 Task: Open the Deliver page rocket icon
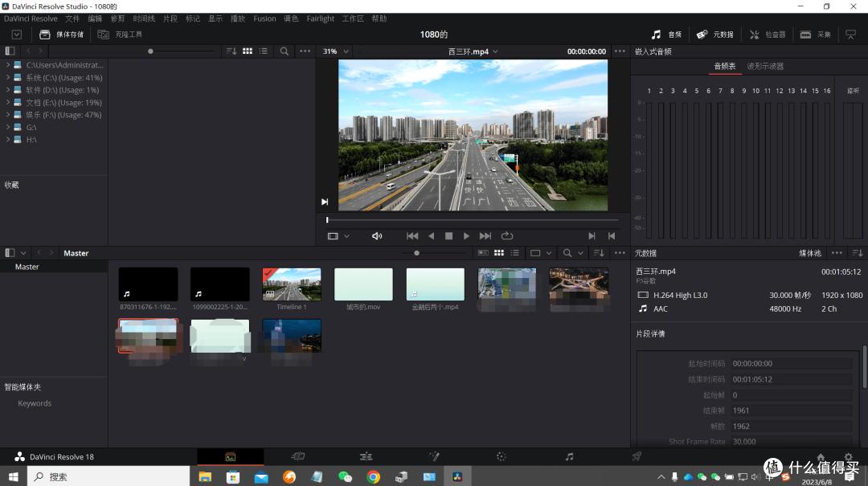tap(637, 456)
